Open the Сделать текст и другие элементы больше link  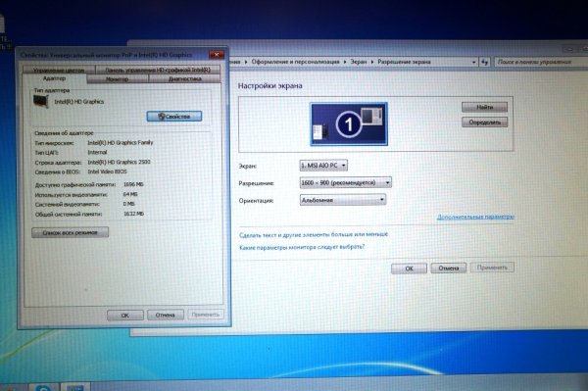tap(314, 234)
